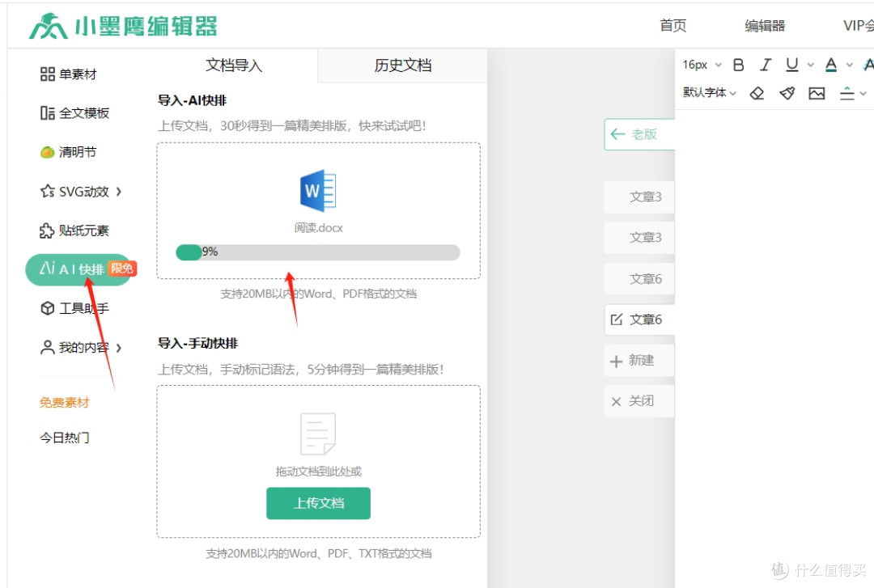The image size is (874, 588).
Task: Open the 默认字体 font family dropdown
Action: pyautogui.click(x=710, y=92)
